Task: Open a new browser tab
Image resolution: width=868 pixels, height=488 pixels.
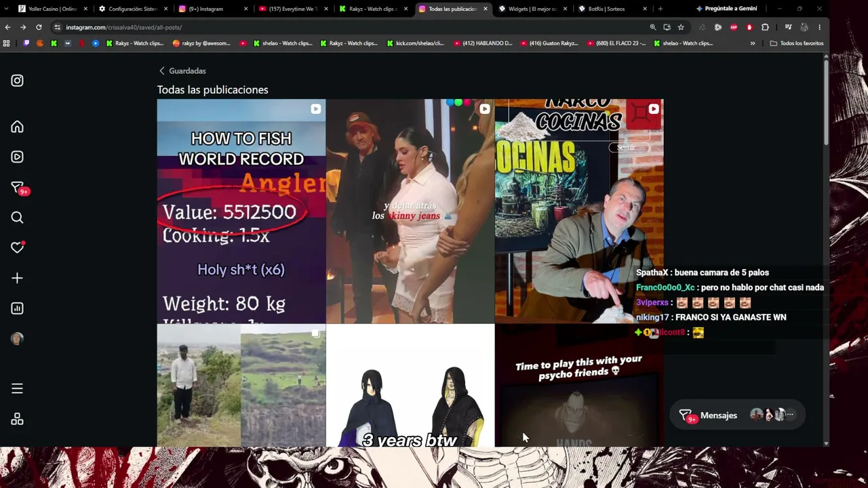Action: (x=660, y=9)
